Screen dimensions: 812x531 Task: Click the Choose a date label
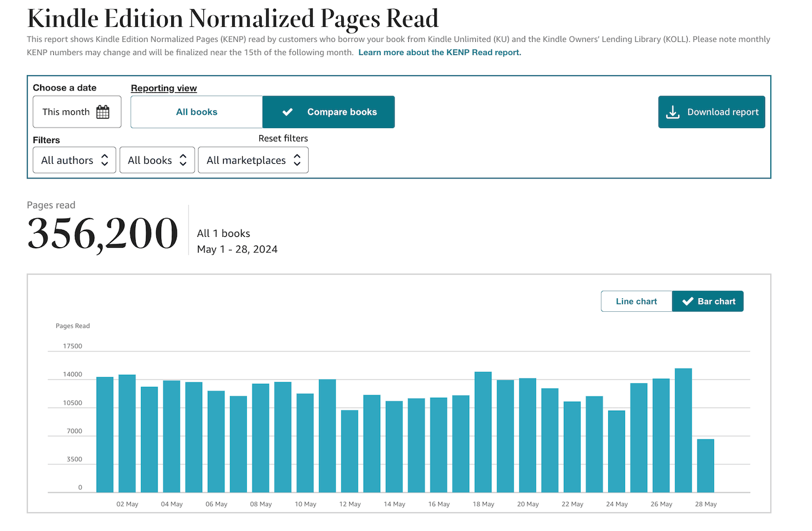pos(65,88)
